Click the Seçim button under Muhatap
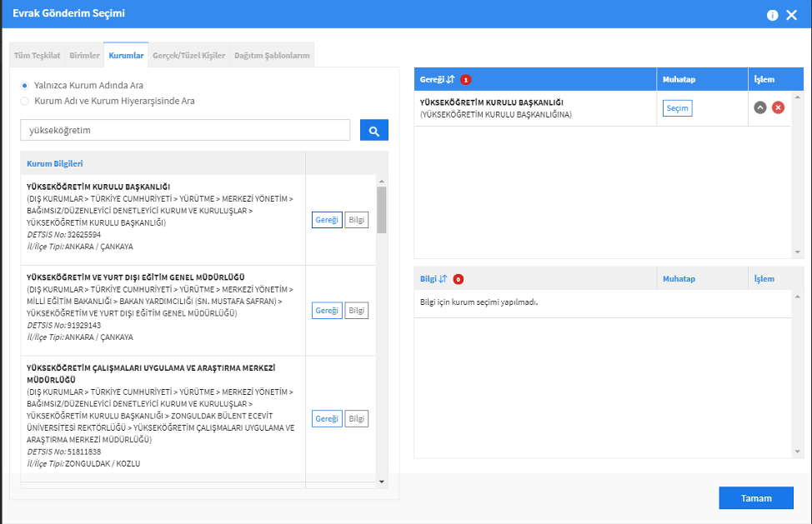812x524 pixels. tap(677, 108)
